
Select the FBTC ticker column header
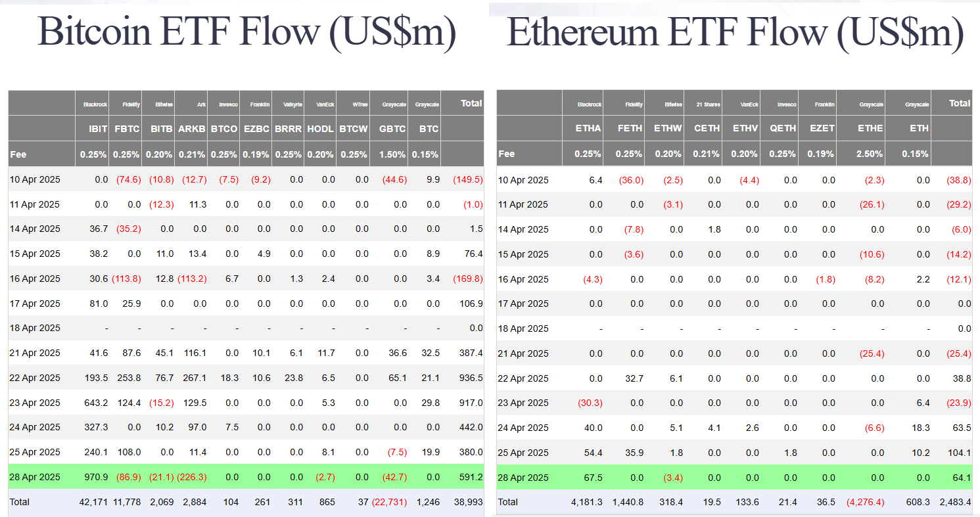coord(126,129)
